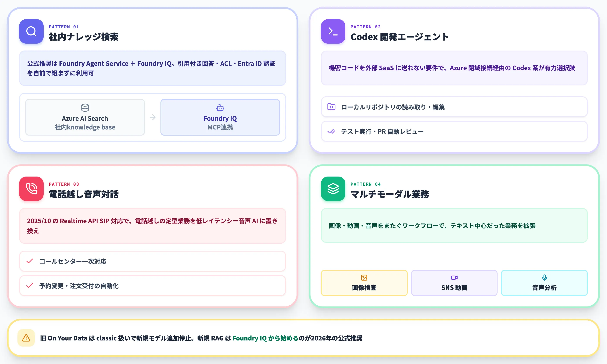
Task: Click the magnifier search icon for Pattern 01
Action: point(31,31)
